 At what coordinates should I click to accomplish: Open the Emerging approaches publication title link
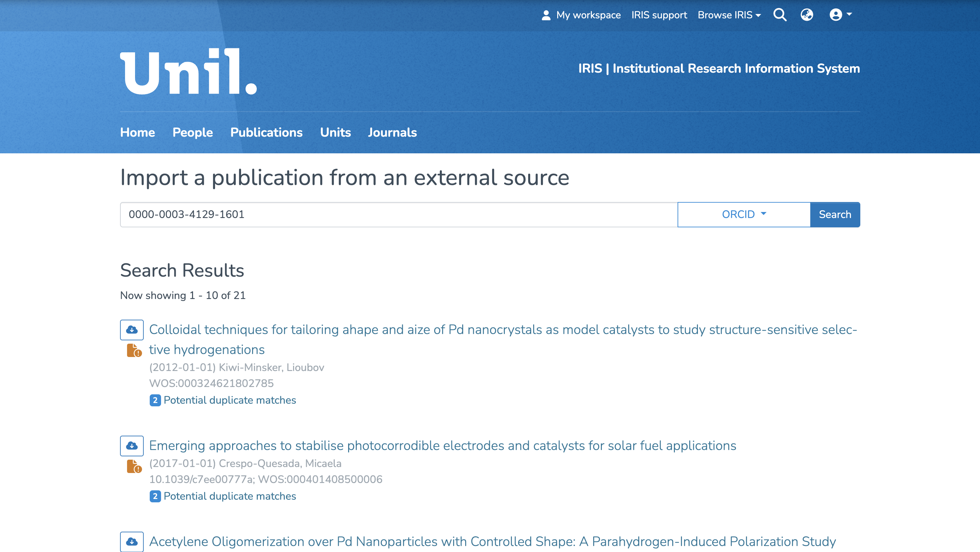pyautogui.click(x=442, y=445)
